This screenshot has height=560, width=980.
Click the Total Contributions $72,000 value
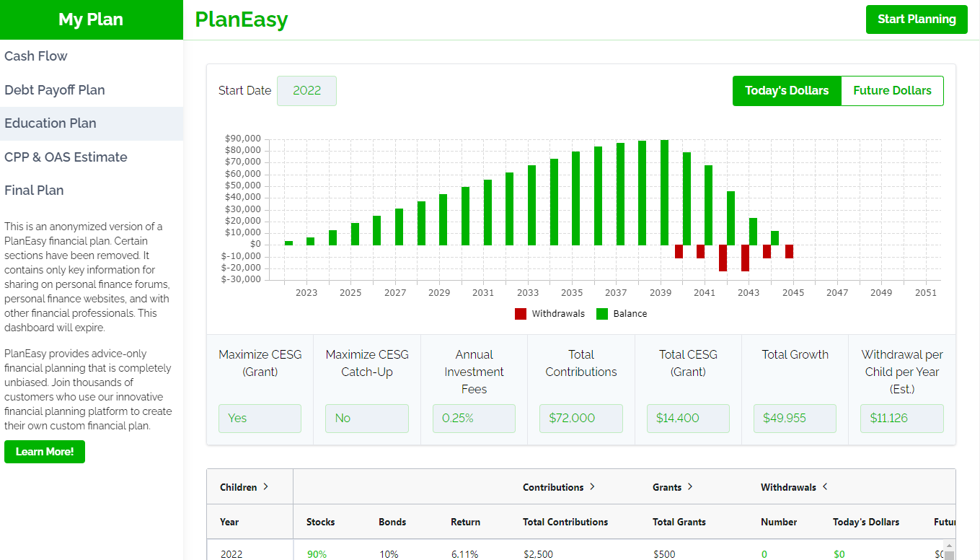[x=581, y=419]
